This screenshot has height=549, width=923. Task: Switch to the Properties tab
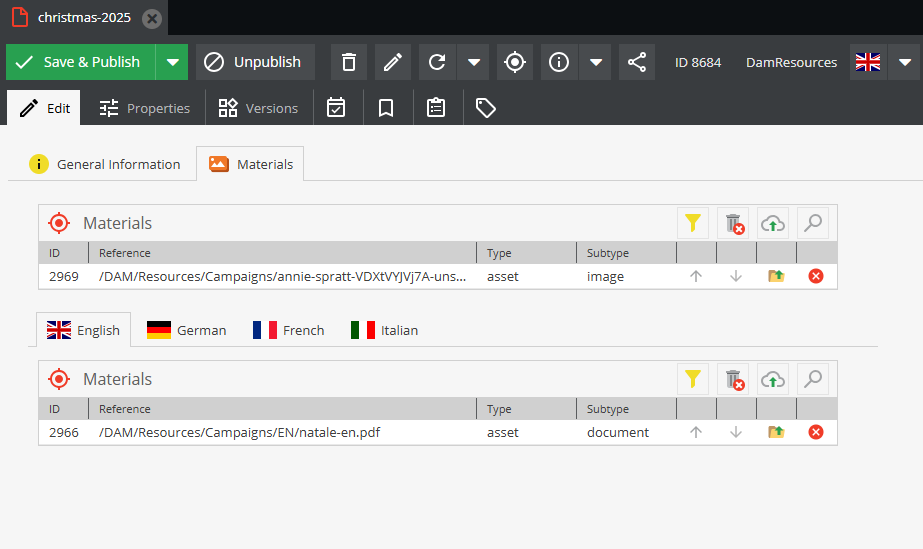[x=145, y=108]
